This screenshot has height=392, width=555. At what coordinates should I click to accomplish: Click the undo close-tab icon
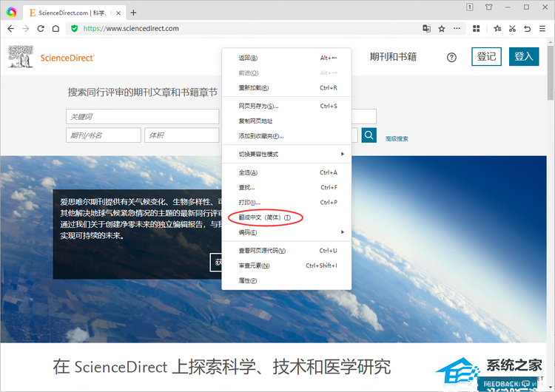click(528, 29)
